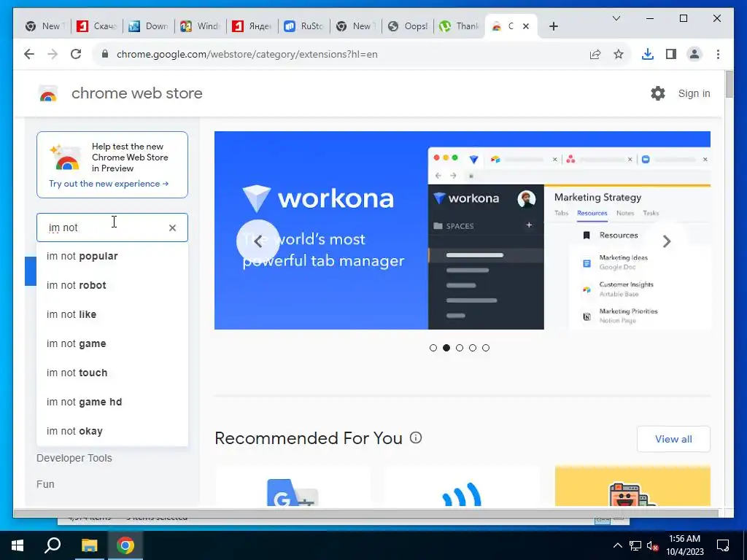
Task: Switch to the Oops! tab
Action: 408,26
